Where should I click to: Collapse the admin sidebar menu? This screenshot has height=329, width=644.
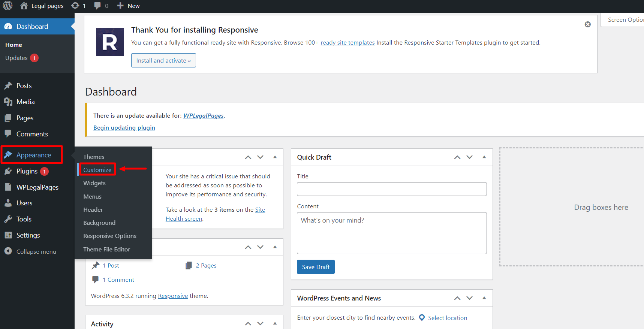tap(36, 252)
